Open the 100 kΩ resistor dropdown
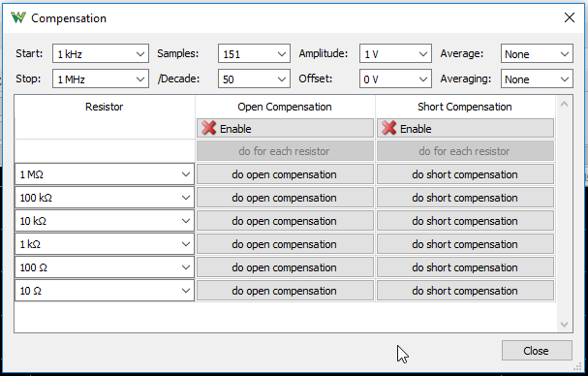The height and width of the screenshot is (376, 588). (105, 198)
